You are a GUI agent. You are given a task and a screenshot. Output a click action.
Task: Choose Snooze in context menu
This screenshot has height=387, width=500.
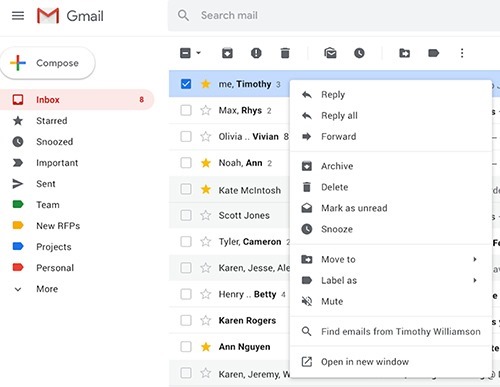pyautogui.click(x=391, y=229)
